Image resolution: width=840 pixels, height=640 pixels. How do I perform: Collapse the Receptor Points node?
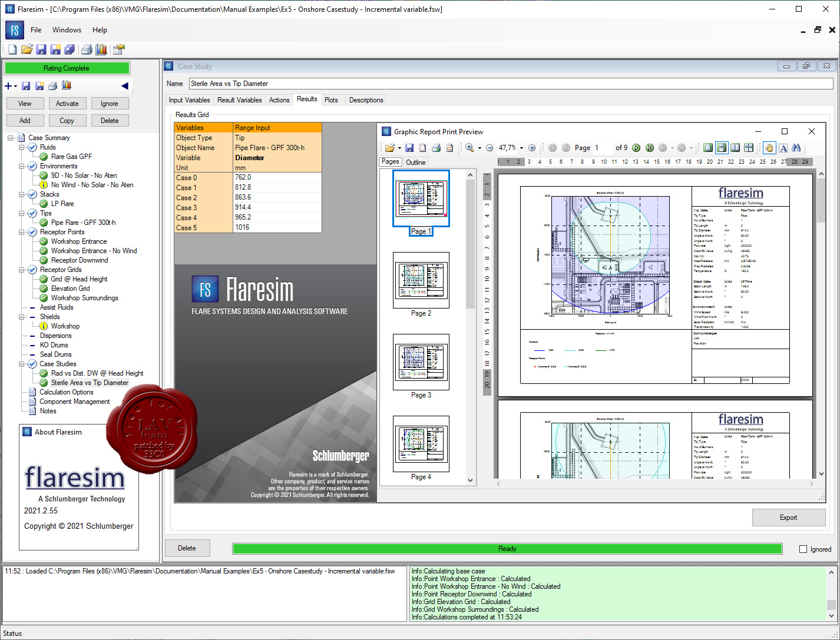[x=22, y=232]
